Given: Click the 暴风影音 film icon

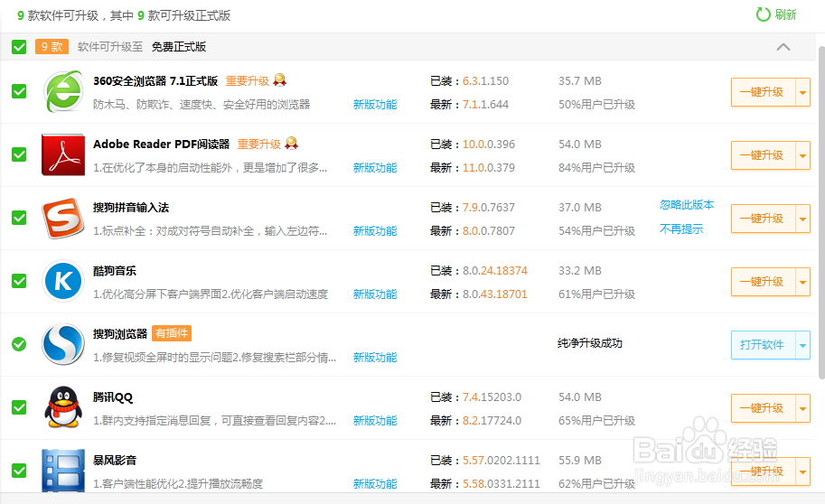Looking at the screenshot, I should 63,471.
